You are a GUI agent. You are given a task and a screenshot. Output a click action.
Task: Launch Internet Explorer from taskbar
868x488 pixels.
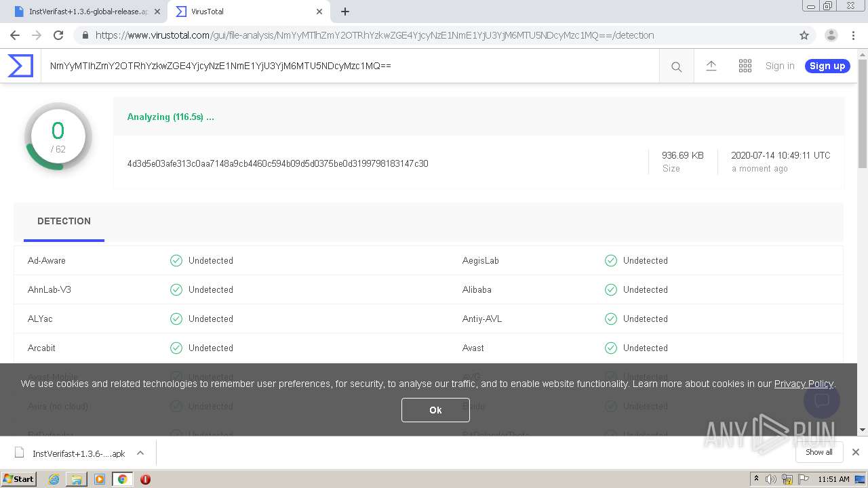(x=54, y=479)
